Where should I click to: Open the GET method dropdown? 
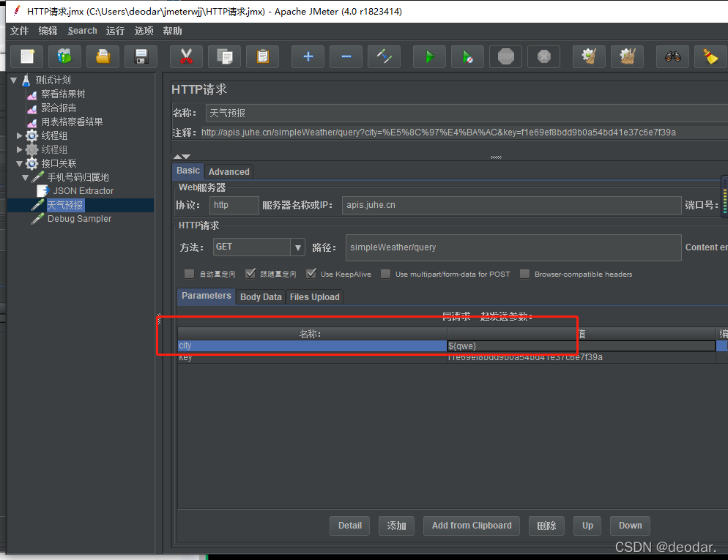coord(297,247)
